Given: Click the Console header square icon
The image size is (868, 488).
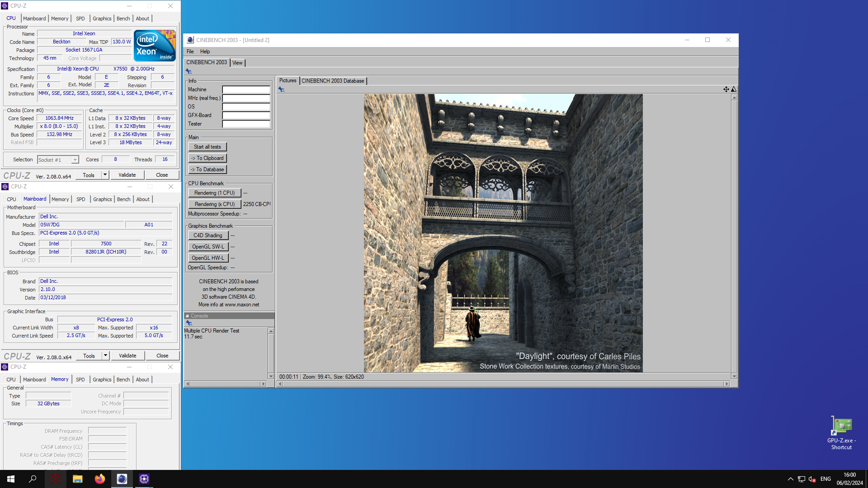Looking at the screenshot, I should [x=188, y=316].
